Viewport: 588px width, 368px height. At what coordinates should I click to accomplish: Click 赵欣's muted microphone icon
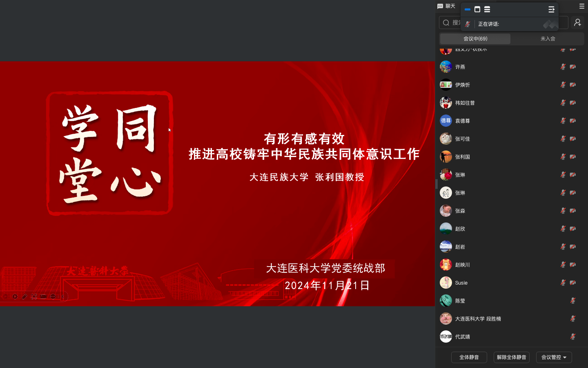[563, 229]
